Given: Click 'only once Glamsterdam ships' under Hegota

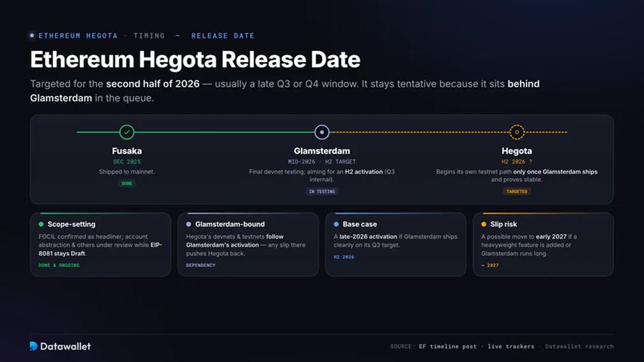Looking at the screenshot, I should click(x=555, y=172).
